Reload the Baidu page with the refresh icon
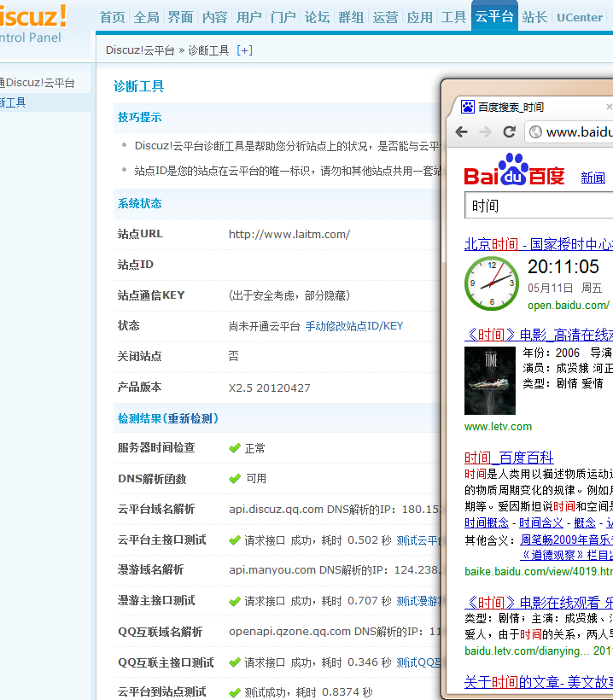Screen dimensions: 613x700 [509, 131]
